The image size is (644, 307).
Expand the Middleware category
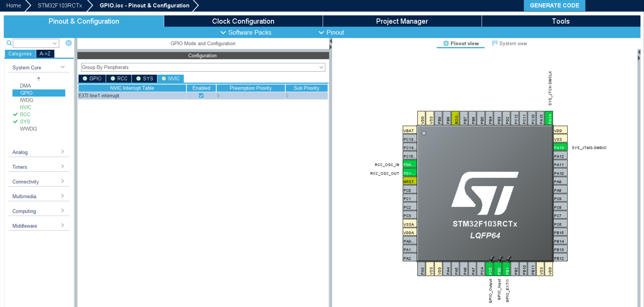coord(63,225)
